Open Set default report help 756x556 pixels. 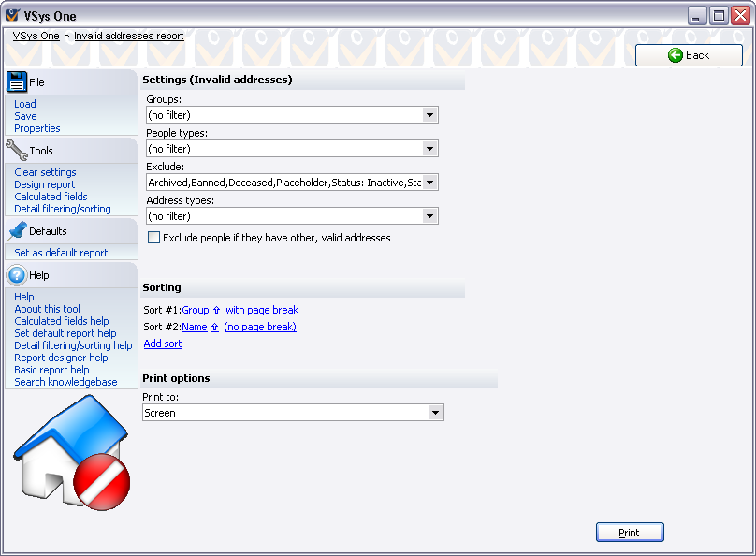(x=65, y=333)
